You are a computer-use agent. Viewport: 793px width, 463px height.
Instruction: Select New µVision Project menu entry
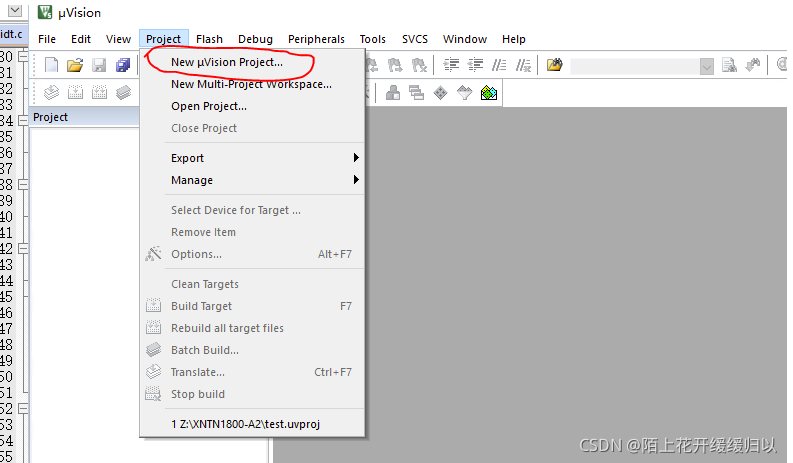coord(252,62)
